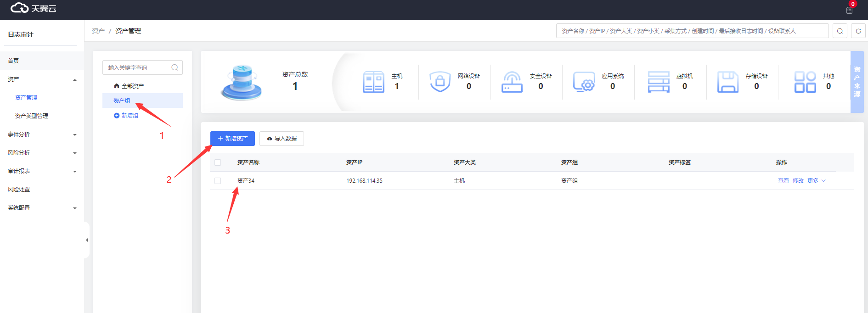The image size is (868, 313).
Task: Click 查看 link for 资产34
Action: click(783, 181)
